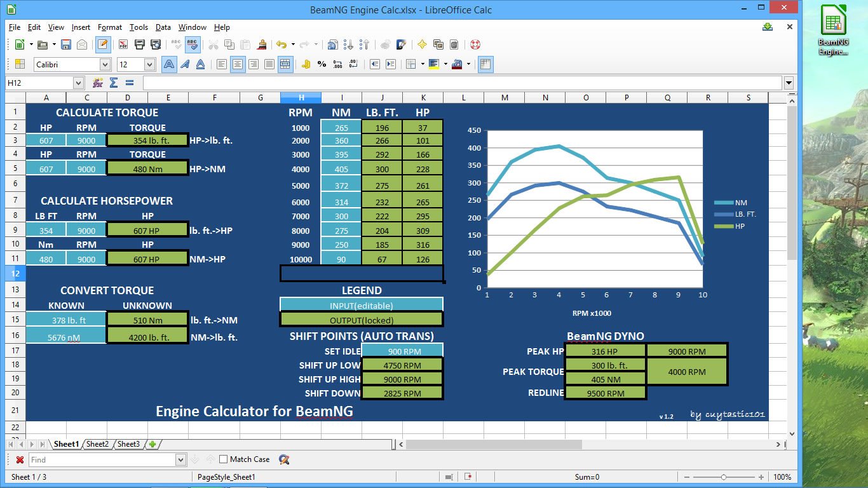This screenshot has height=488, width=868.
Task: Open page preview
Action: [x=154, y=44]
